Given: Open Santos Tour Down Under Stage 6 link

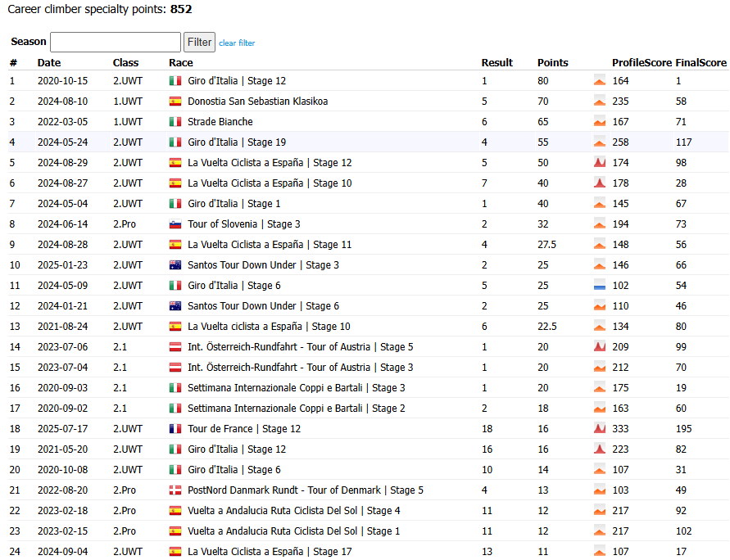Looking at the screenshot, I should tap(264, 306).
